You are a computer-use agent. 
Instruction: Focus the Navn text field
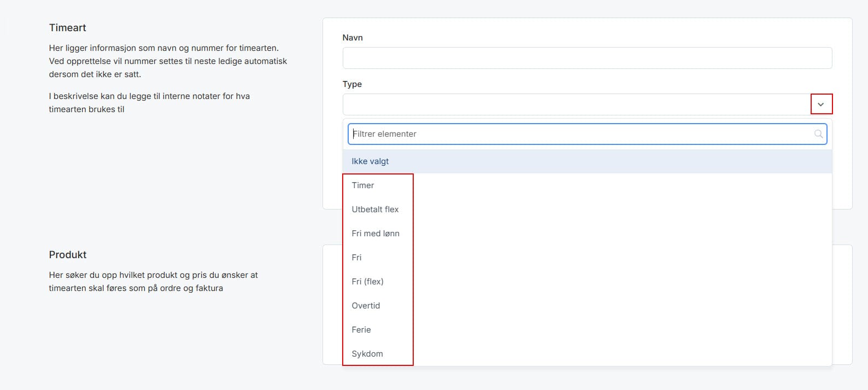pos(587,58)
